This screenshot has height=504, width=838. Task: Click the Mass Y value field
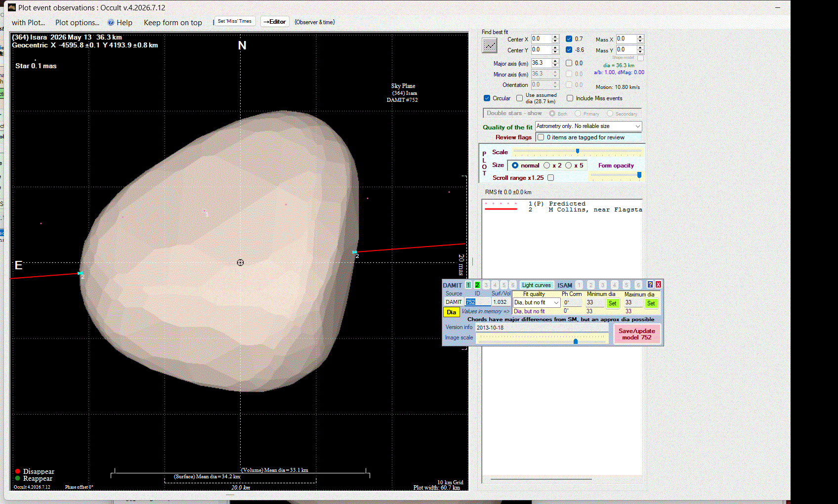click(627, 49)
